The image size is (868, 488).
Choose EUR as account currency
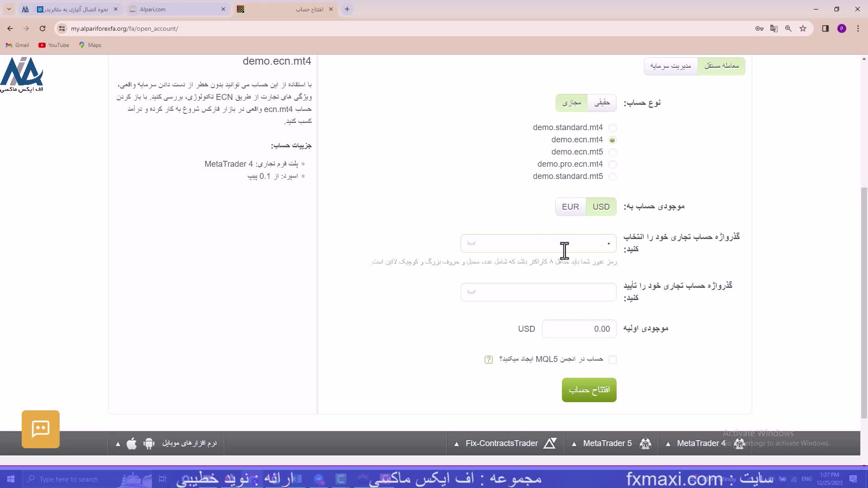pyautogui.click(x=570, y=207)
